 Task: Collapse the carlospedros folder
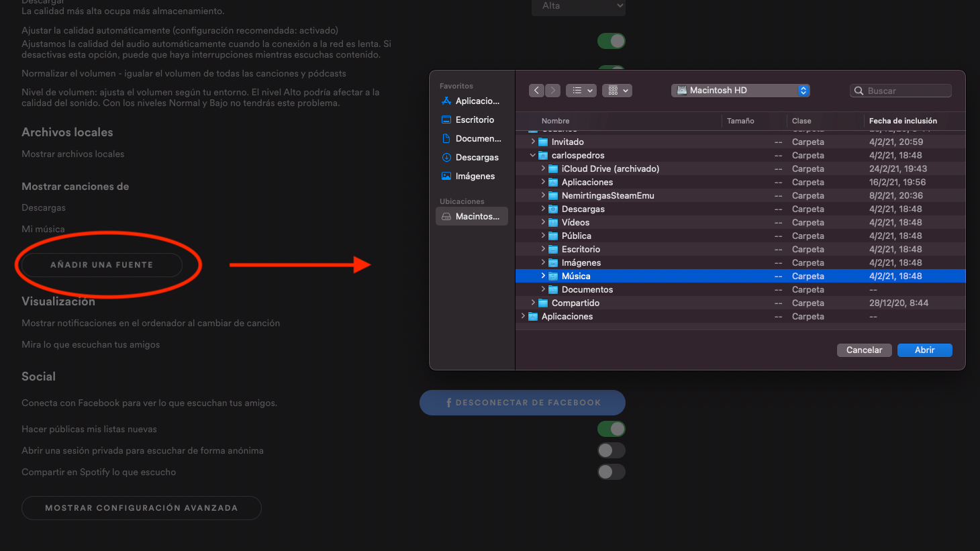coord(533,155)
